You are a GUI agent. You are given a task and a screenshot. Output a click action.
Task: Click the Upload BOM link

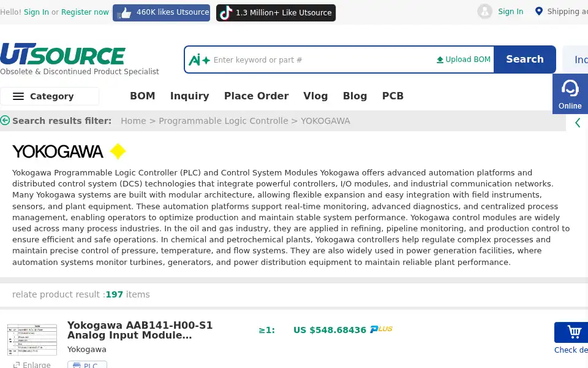point(464,59)
